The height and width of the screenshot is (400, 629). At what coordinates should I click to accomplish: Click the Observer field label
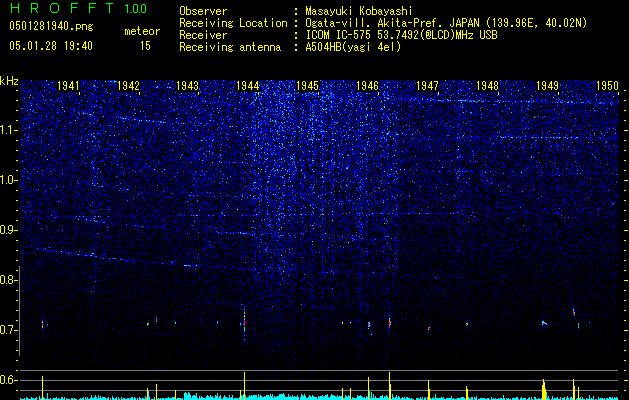203,11
